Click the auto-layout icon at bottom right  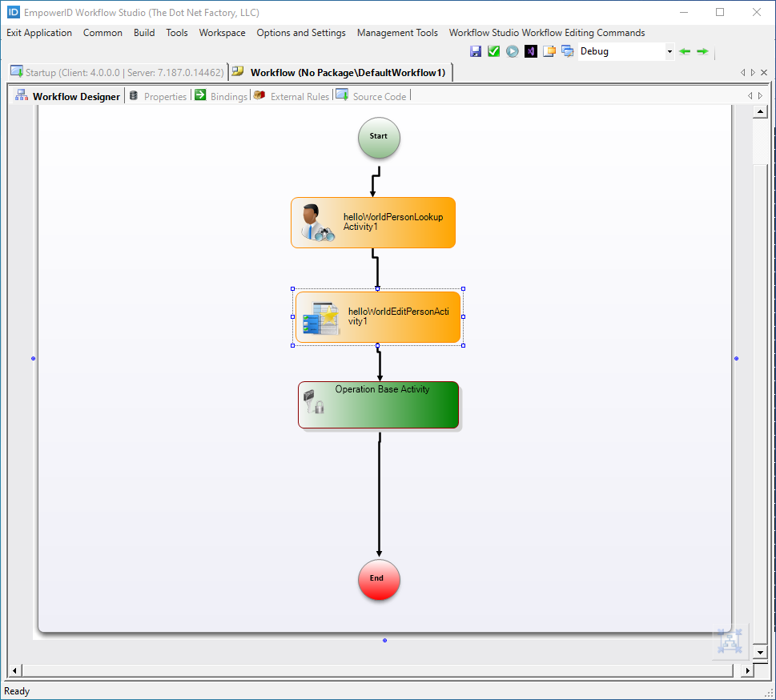(730, 641)
